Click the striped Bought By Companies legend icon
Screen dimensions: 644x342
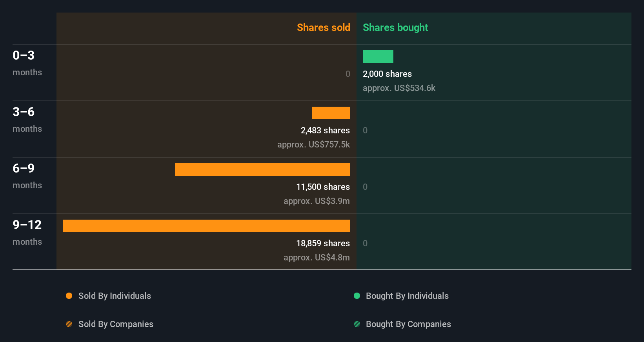(x=357, y=324)
